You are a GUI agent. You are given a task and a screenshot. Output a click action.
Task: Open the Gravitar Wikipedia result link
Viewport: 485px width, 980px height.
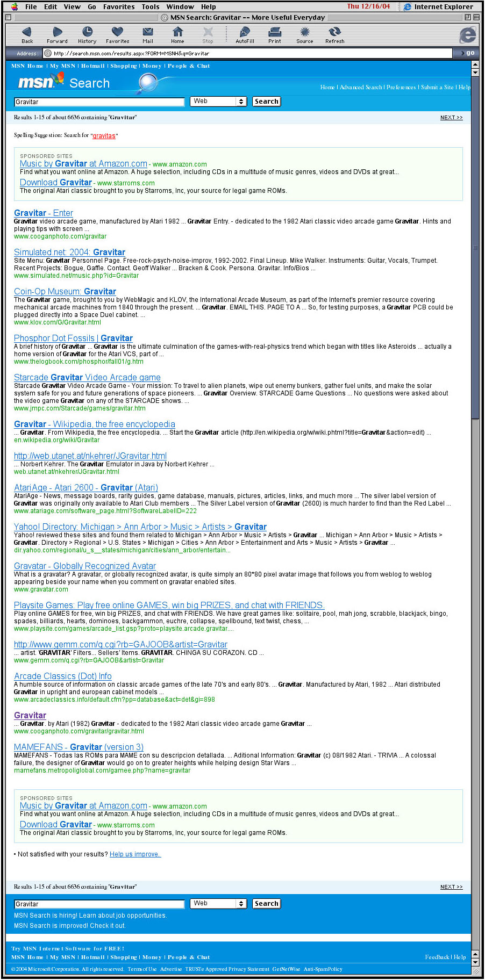click(x=95, y=424)
